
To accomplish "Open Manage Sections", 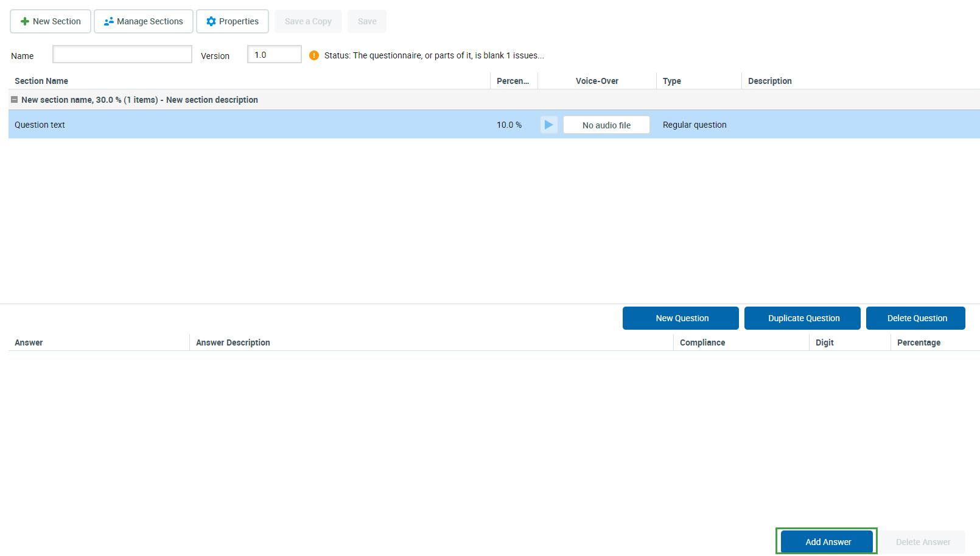I will 144,21.
